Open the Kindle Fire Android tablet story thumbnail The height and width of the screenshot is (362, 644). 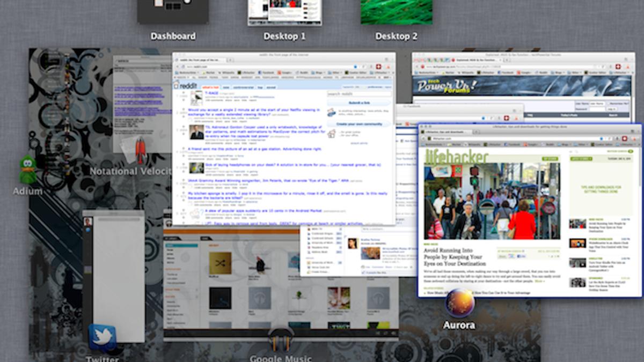(x=577, y=262)
